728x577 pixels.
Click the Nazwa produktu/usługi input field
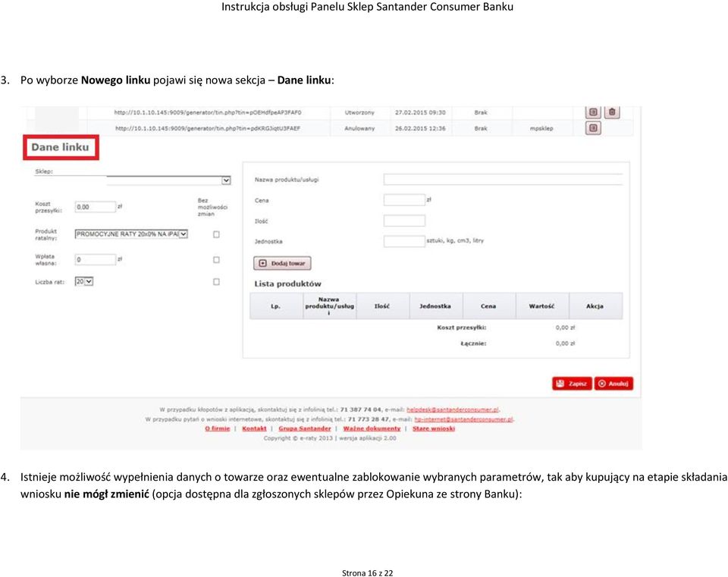click(x=503, y=179)
